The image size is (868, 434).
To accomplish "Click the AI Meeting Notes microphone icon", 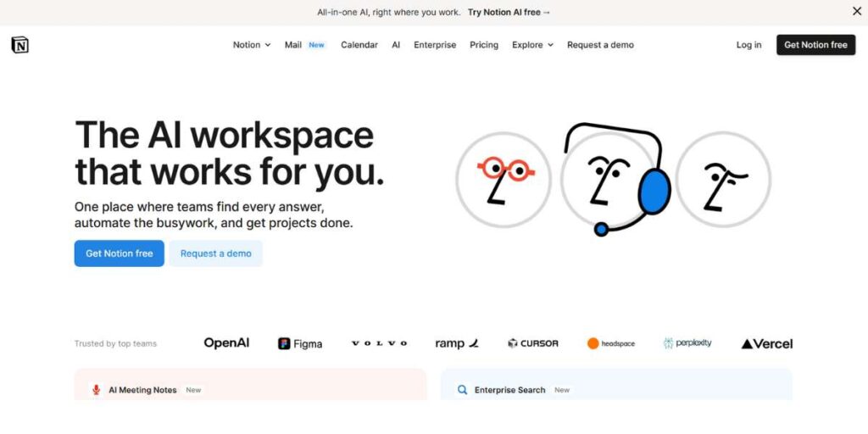I will pyautogui.click(x=96, y=390).
